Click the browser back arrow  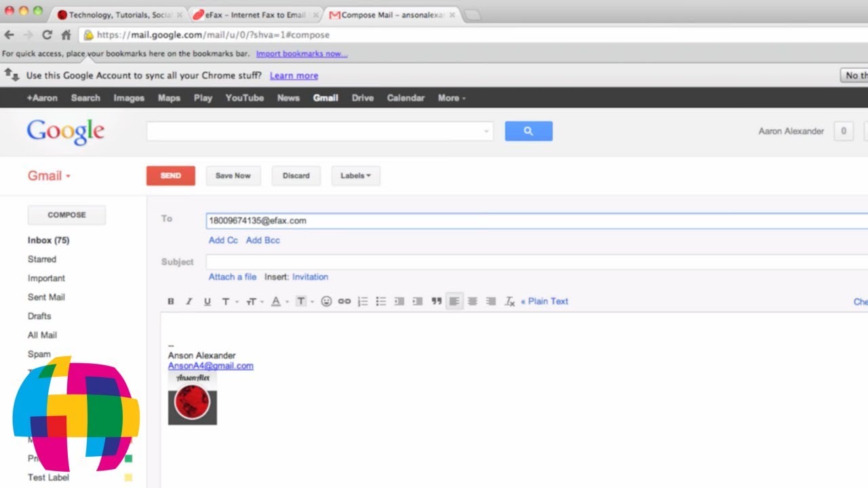9,35
